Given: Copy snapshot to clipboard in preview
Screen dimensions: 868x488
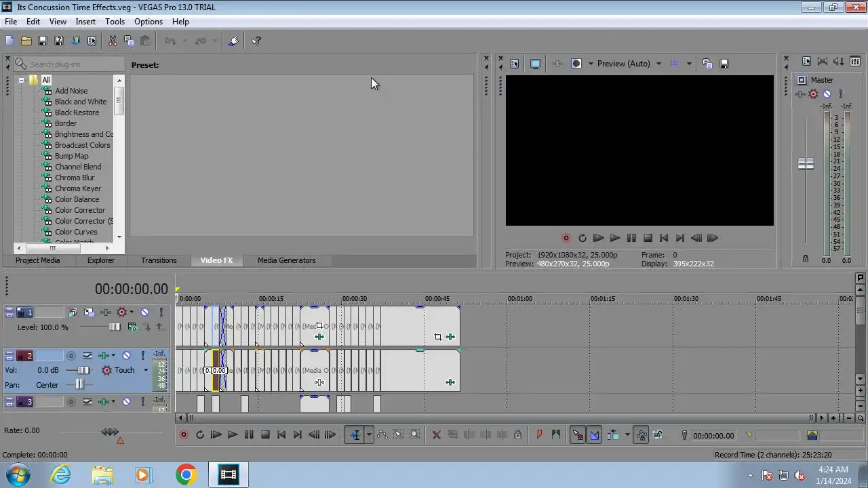Looking at the screenshot, I should [x=707, y=64].
